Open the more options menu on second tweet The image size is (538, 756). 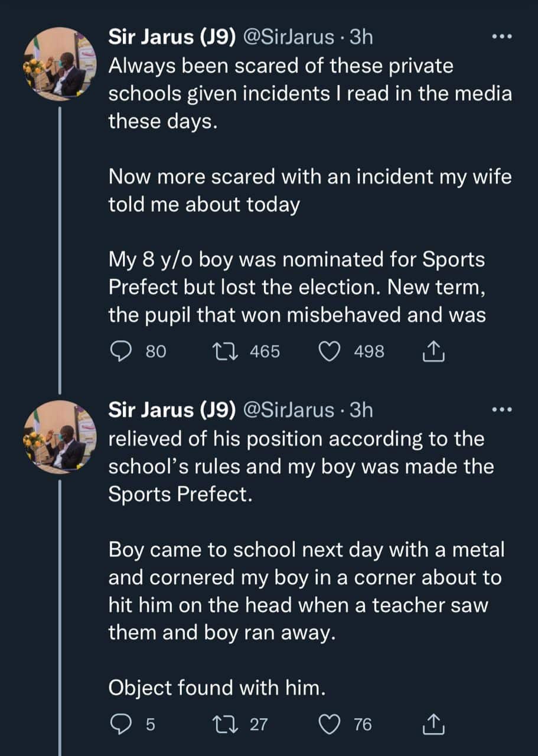click(502, 409)
